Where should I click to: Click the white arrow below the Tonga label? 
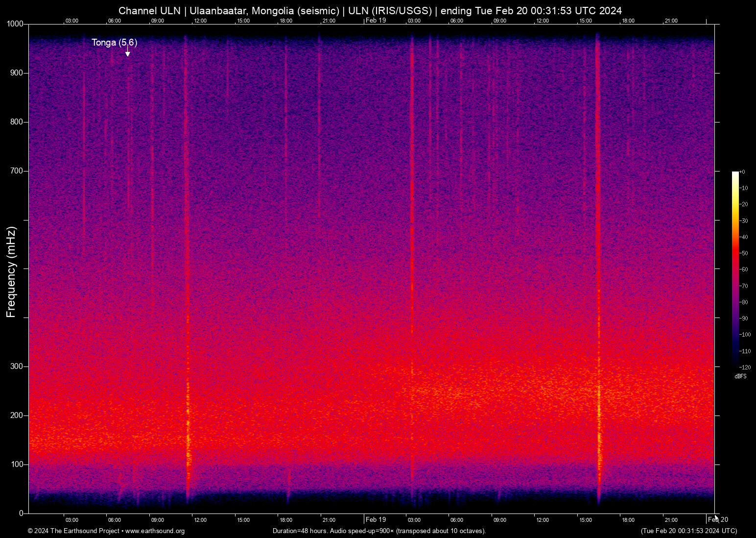(x=128, y=52)
